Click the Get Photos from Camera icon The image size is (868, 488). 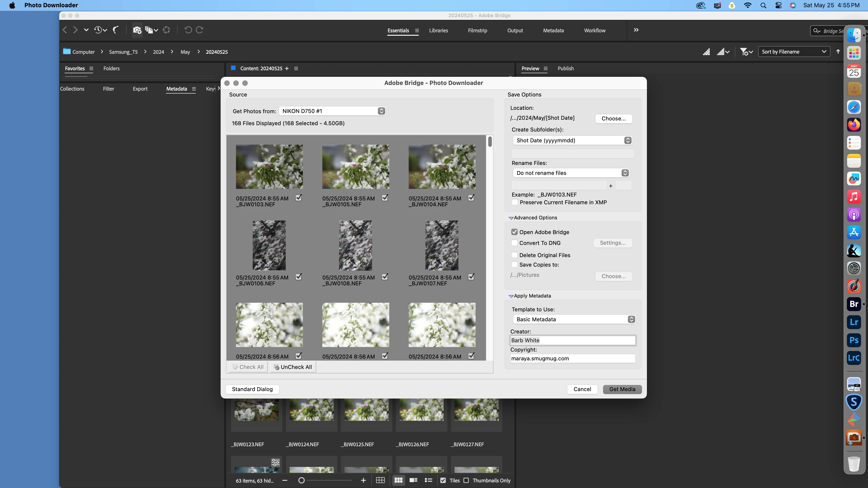pos(137,30)
